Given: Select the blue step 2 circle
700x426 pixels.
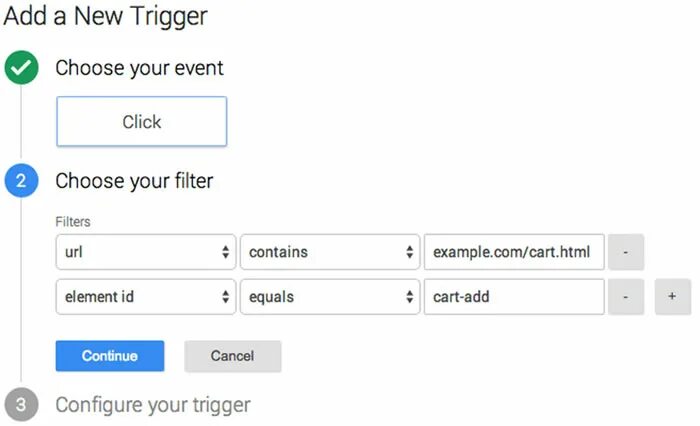Looking at the screenshot, I should point(21,180).
